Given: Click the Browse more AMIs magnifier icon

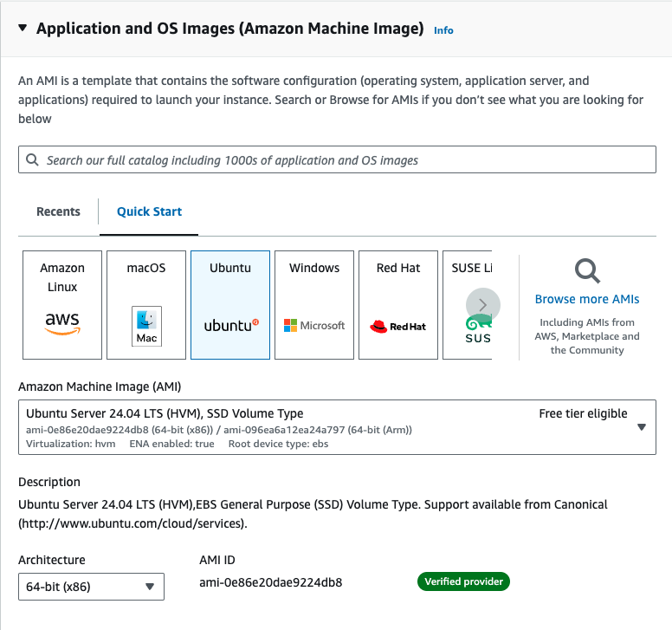Looking at the screenshot, I should coord(587,270).
